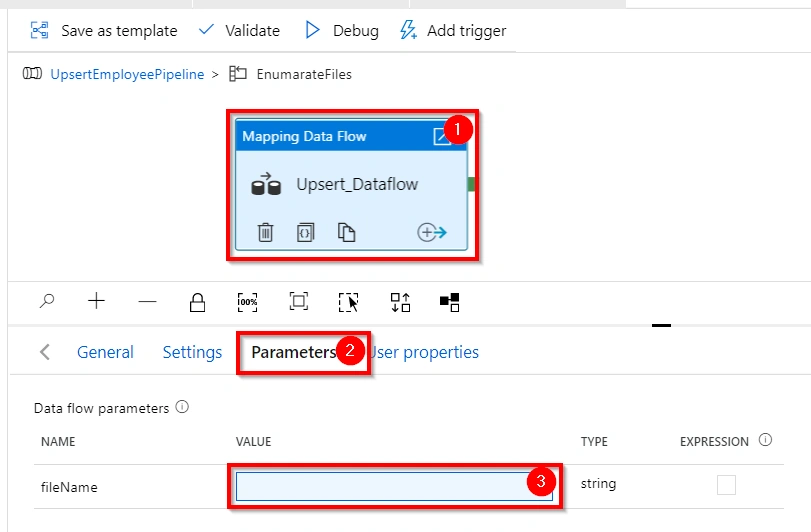Screen dimensions: 811x532
Task: View activity source code braces icon
Action: 305,233
